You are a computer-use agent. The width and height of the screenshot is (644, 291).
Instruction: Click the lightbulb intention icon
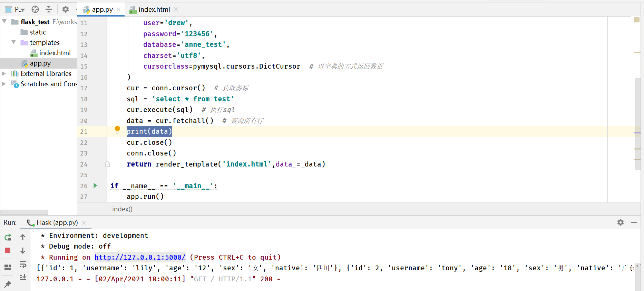[117, 130]
